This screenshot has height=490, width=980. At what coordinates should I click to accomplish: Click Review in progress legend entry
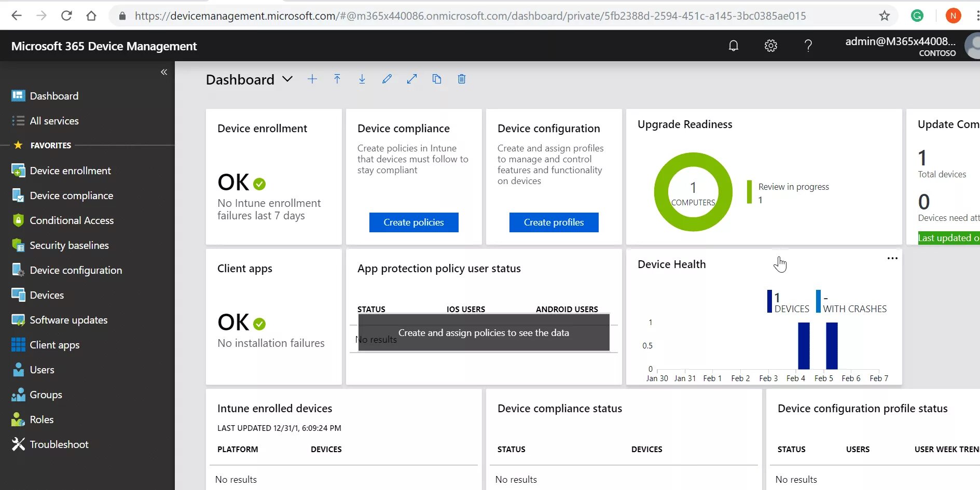(788, 192)
